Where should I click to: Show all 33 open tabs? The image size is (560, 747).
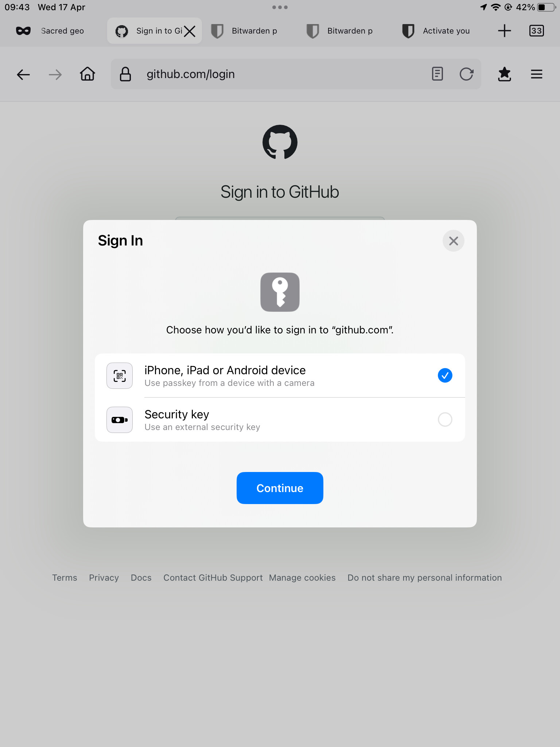pos(536,31)
